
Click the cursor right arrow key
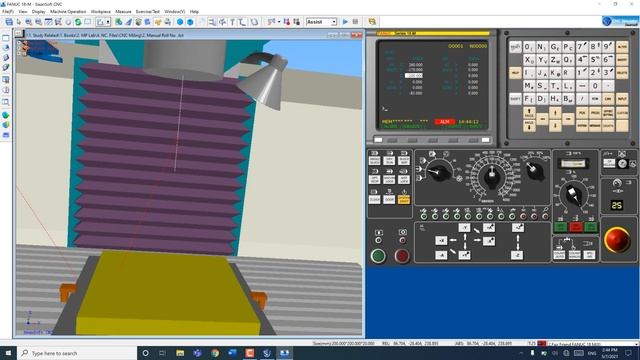pos(568,119)
